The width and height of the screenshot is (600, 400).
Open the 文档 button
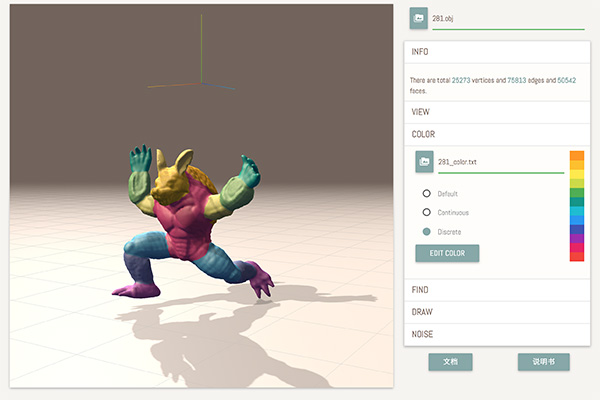pos(450,362)
